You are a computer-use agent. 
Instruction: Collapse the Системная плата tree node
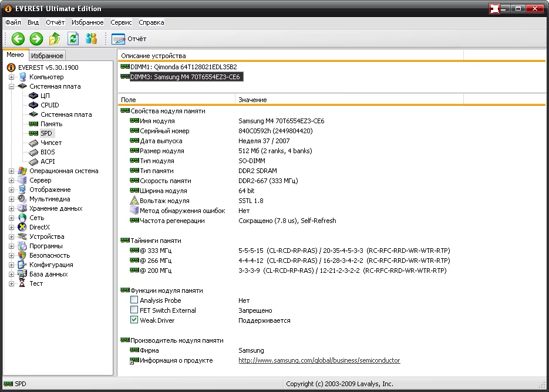click(x=11, y=86)
